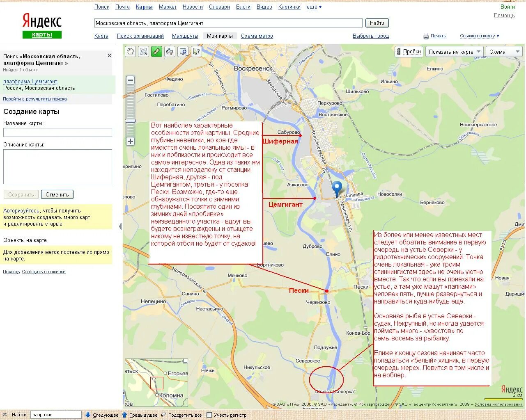Viewport: 526px width, 420px height.
Task: Open the 'Схема' map type dropdown
Action: [504, 52]
